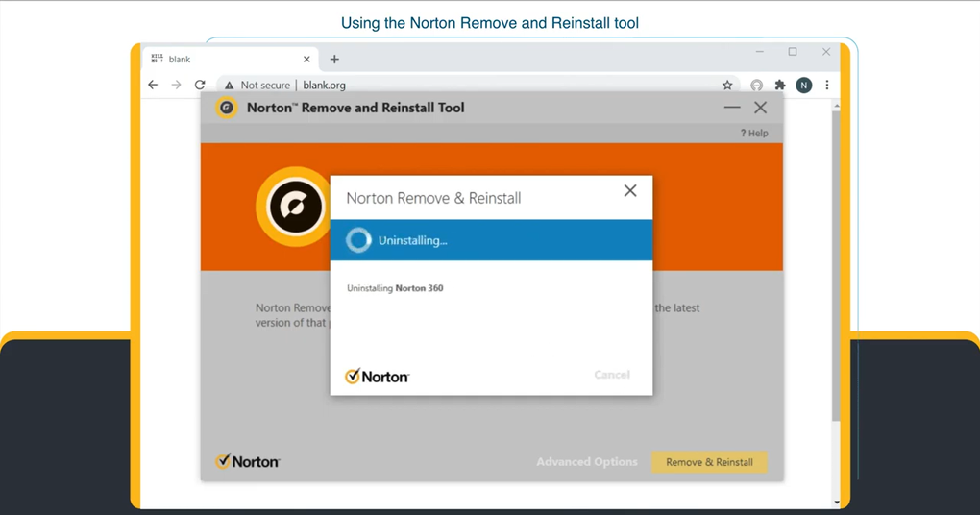980x515 pixels.
Task: Click the Not secure warning icon
Action: click(x=230, y=85)
